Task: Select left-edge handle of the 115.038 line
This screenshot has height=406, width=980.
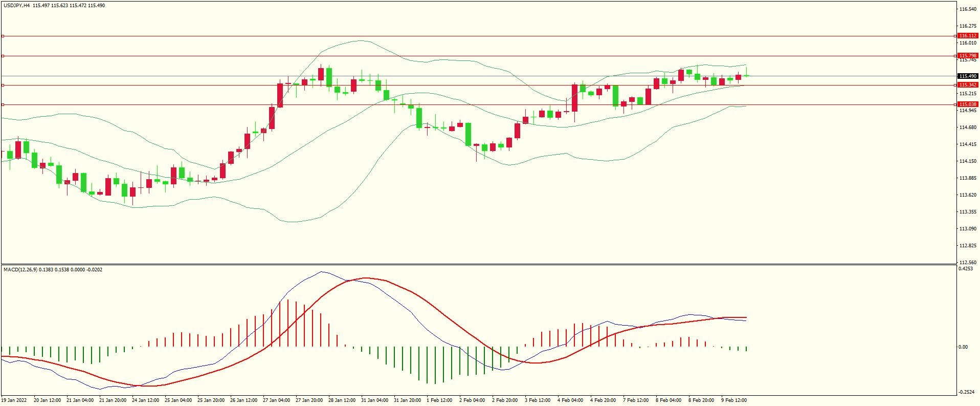Action: (x=3, y=105)
